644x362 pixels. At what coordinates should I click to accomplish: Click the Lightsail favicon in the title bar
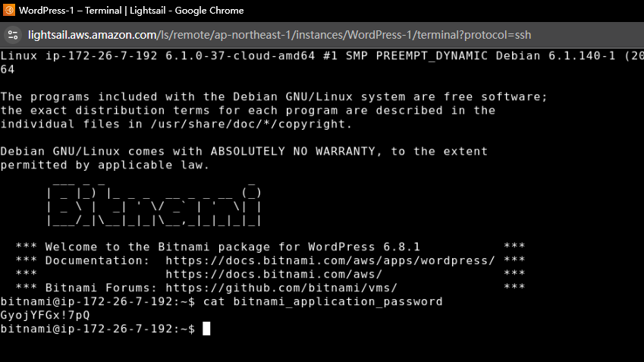[x=9, y=10]
